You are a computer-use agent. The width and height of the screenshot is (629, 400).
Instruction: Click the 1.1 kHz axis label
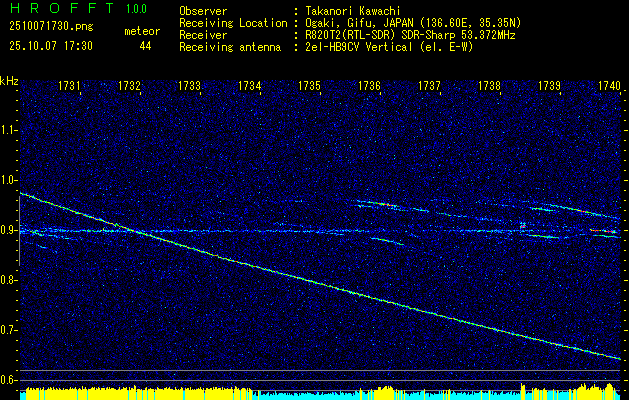coord(8,130)
